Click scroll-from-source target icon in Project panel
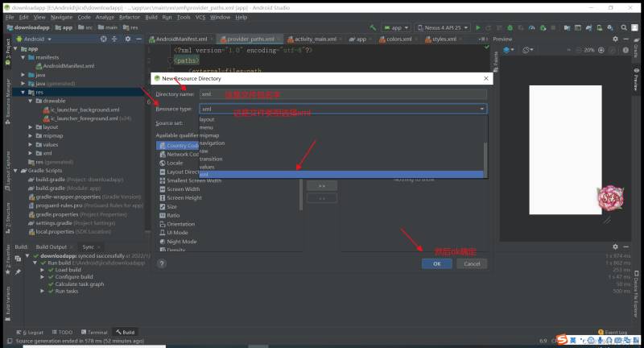Screen dimensions: 644x348 click(x=104, y=39)
